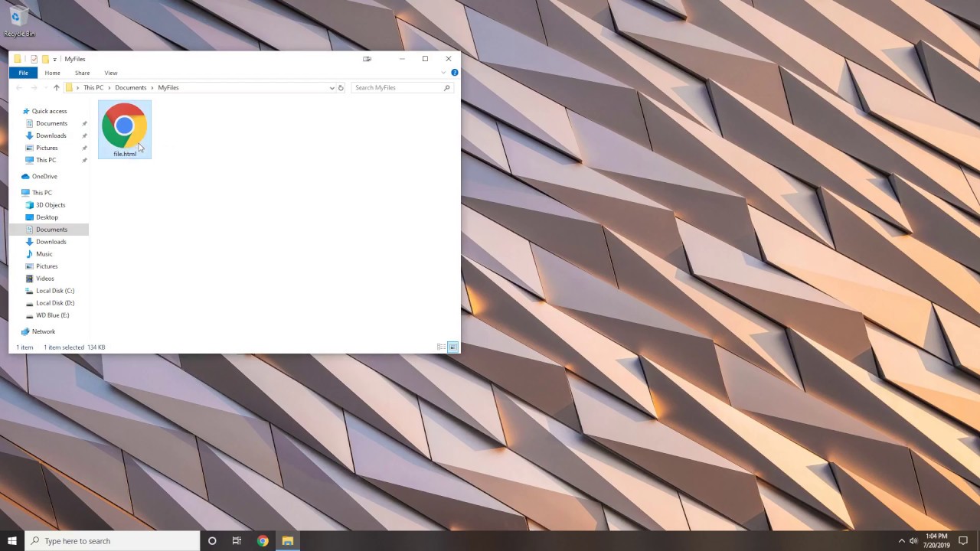Open Documents under Quick access
This screenshot has width=980, height=551.
click(x=51, y=123)
